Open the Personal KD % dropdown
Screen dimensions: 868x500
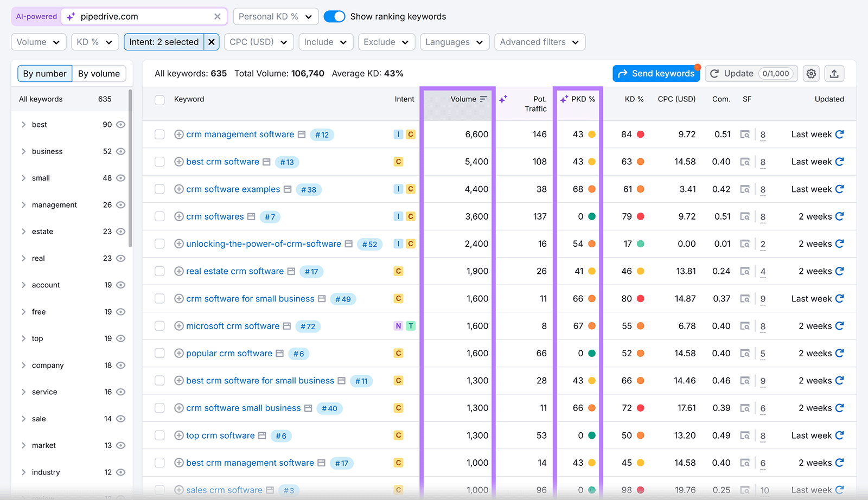276,17
